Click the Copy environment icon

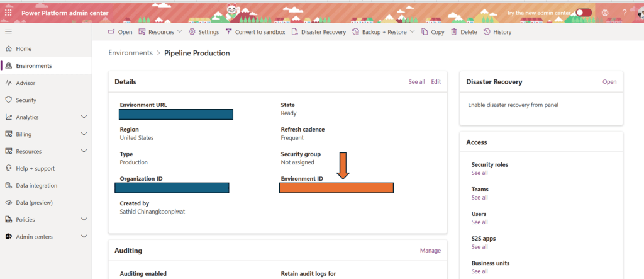[425, 32]
